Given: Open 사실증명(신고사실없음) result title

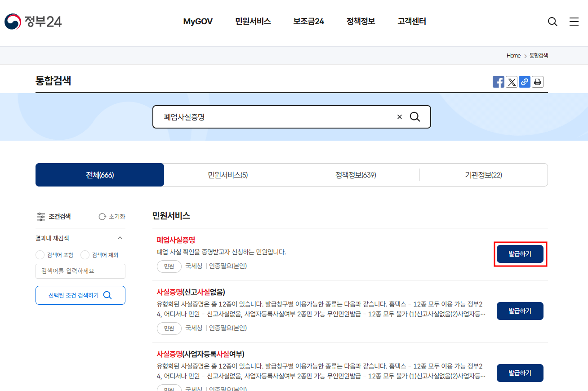Looking at the screenshot, I should 191,292.
